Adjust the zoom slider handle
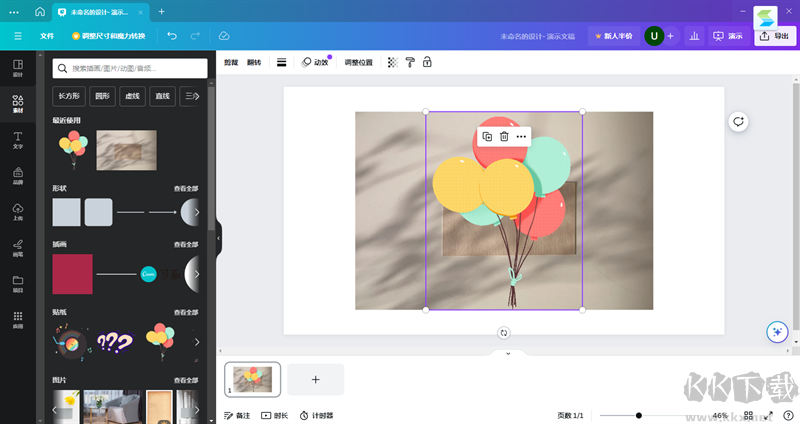 [x=639, y=415]
